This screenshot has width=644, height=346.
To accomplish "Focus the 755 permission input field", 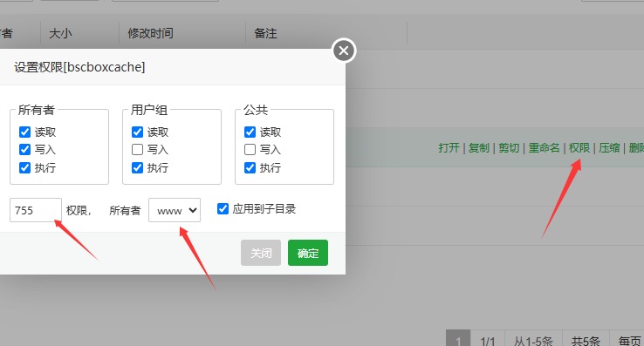I will (36, 210).
